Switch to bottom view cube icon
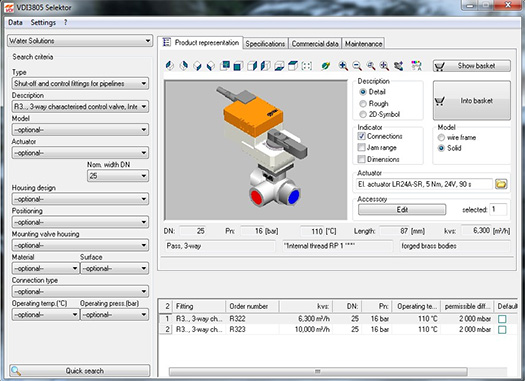This screenshot has height=381, width=525. 279,66
